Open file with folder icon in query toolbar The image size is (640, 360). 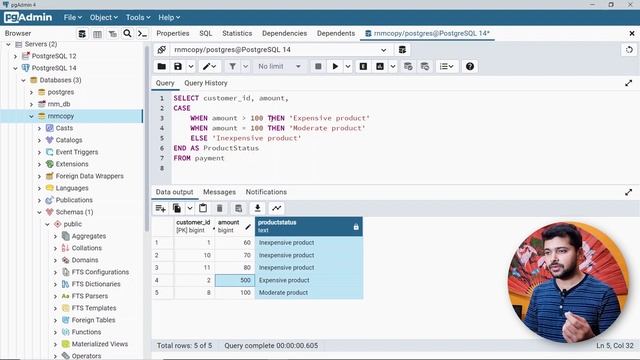[x=162, y=66]
